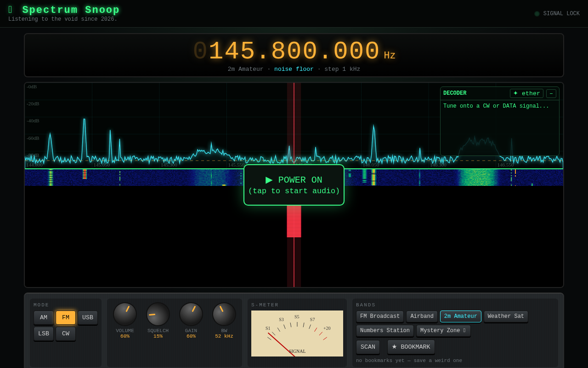The height and width of the screenshot is (368, 588).
Task: Click the "noise floor" status text
Action: pyautogui.click(x=294, y=69)
